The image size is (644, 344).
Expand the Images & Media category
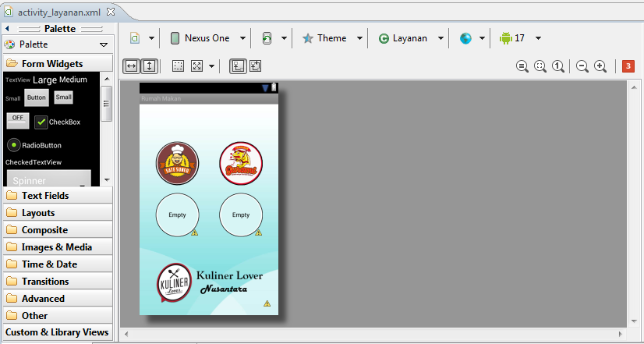[x=58, y=247]
